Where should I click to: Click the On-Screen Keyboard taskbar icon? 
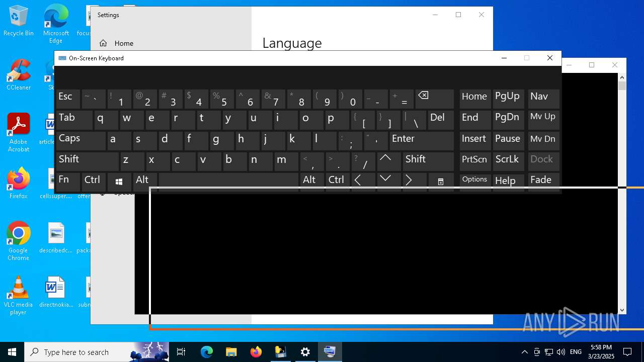330,352
